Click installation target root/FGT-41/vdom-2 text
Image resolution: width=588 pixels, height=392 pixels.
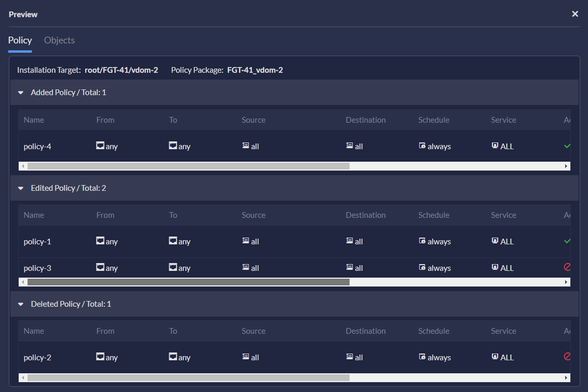pos(122,70)
